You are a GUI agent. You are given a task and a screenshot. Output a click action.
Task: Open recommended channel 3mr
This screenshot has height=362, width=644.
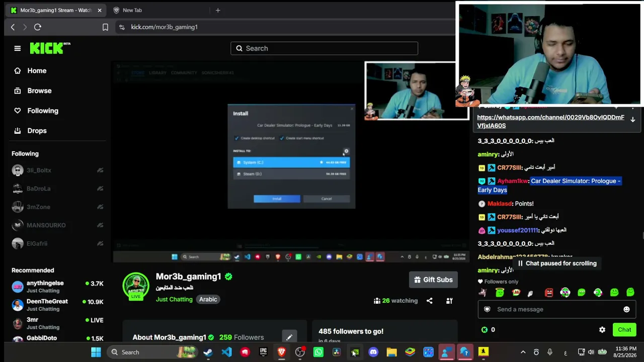point(57,323)
